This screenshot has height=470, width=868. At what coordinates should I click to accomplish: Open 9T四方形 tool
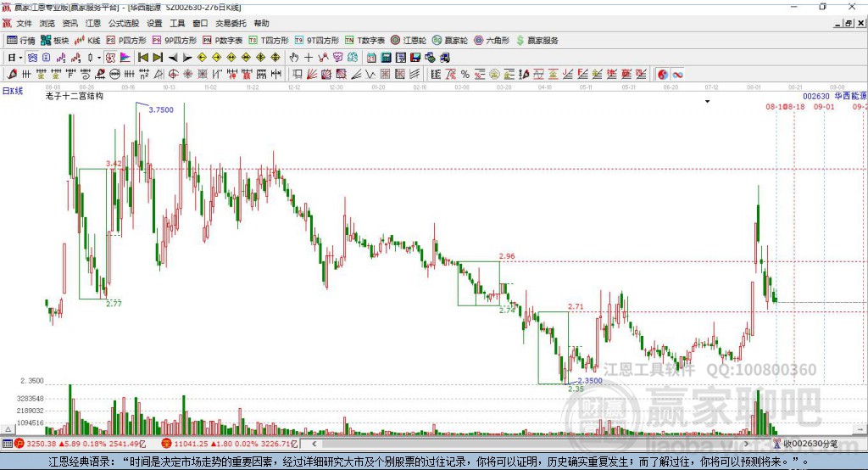[316, 41]
